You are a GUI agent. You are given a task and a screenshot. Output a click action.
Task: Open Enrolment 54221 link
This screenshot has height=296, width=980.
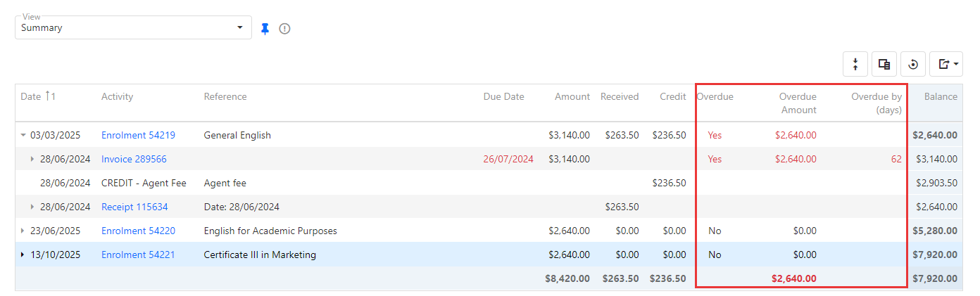tap(138, 255)
